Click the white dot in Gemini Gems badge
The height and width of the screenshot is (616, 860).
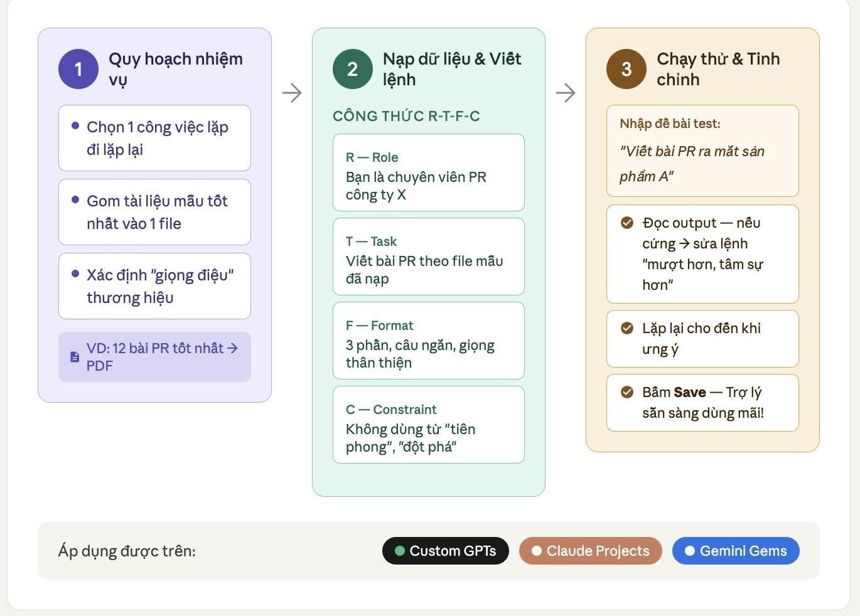tap(690, 551)
